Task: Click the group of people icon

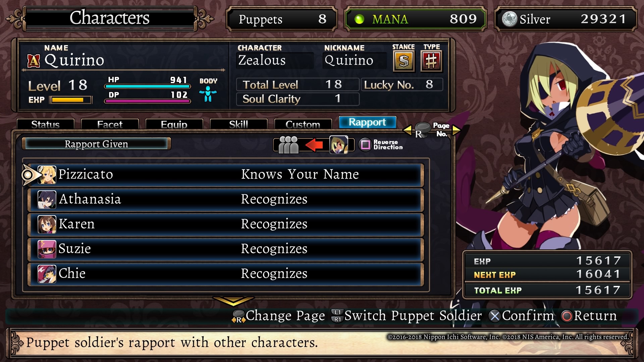Action: coord(288,145)
